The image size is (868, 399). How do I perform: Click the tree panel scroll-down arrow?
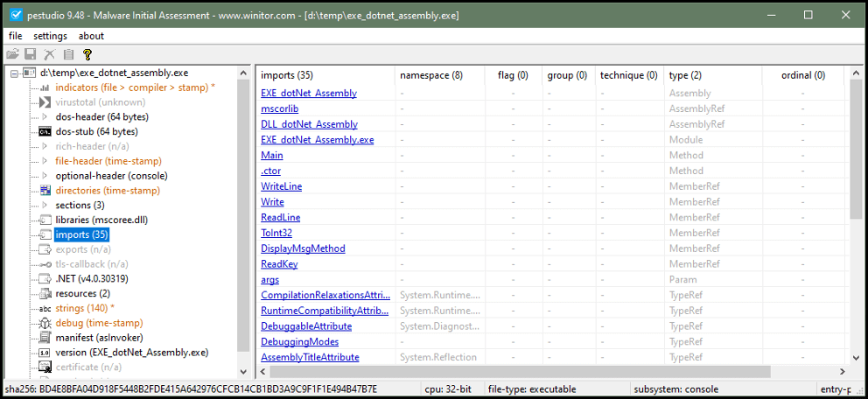coord(243,372)
